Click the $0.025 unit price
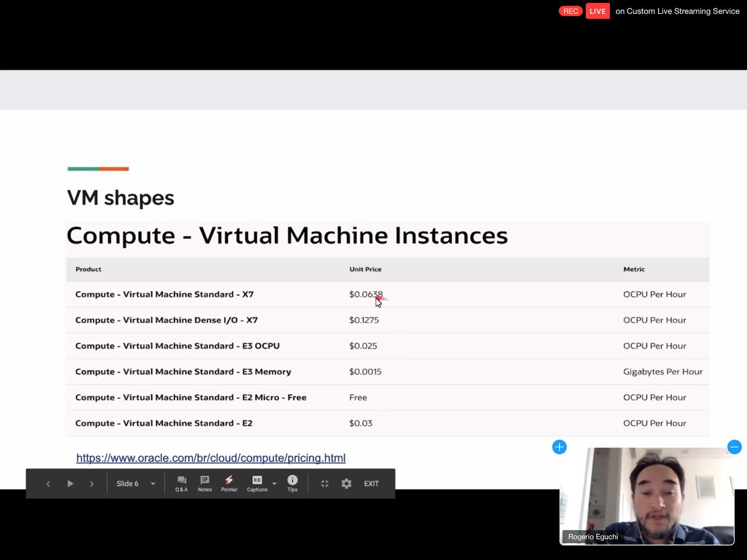Image resolution: width=747 pixels, height=560 pixels. (363, 346)
